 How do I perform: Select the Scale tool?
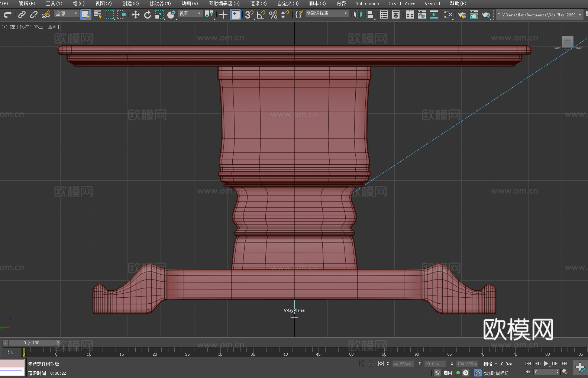[159, 14]
